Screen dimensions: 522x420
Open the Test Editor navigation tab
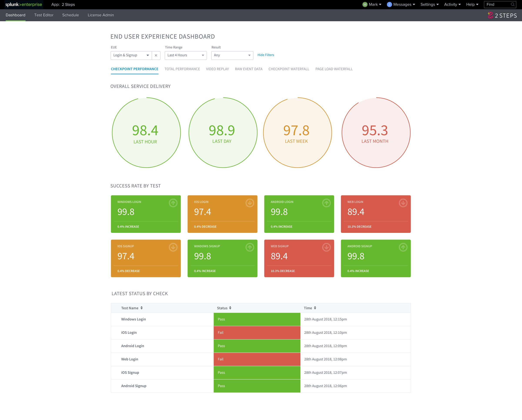tap(44, 15)
